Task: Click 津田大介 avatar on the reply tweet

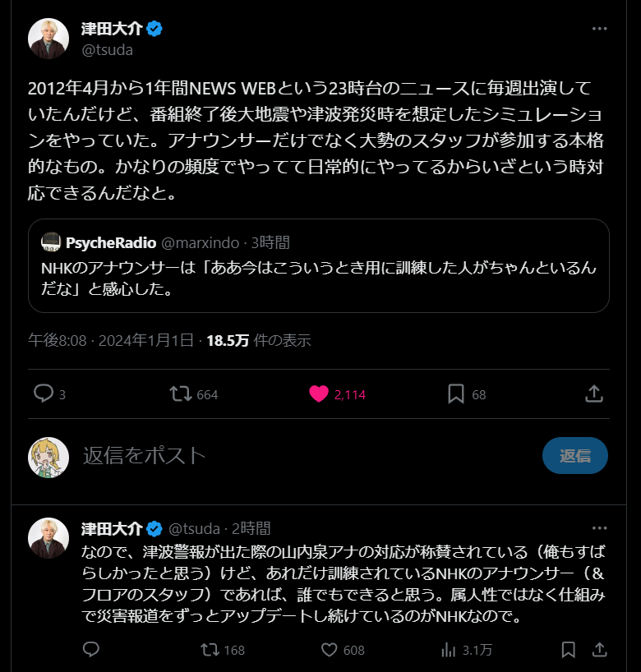Action: click(x=48, y=538)
